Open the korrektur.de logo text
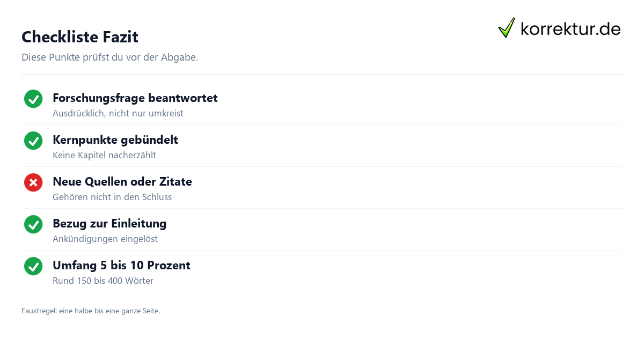The height and width of the screenshot is (338, 644). [x=570, y=28]
